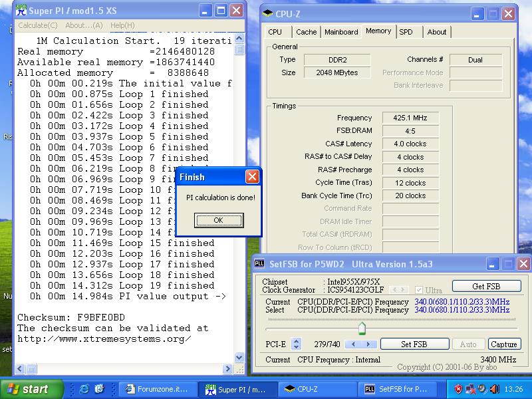This screenshot has height=399, width=532.
Task: Click Super PI horizontal scrollbar right arrow
Action: pyautogui.click(x=227, y=369)
